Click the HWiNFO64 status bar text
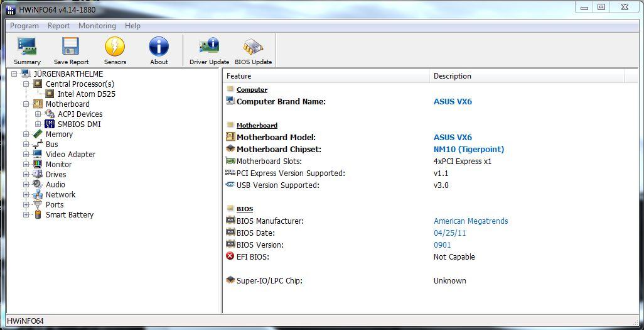This screenshot has height=330, width=644. click(x=25, y=321)
